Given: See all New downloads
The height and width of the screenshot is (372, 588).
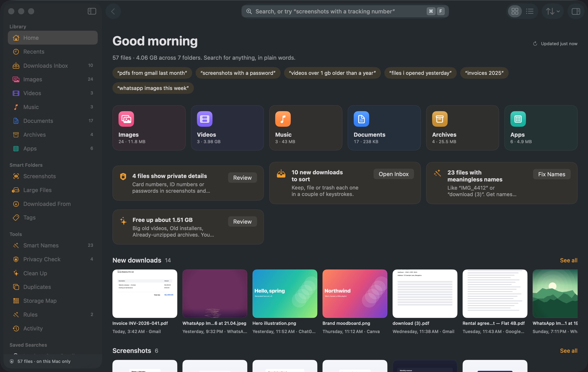Looking at the screenshot, I should pyautogui.click(x=569, y=260).
